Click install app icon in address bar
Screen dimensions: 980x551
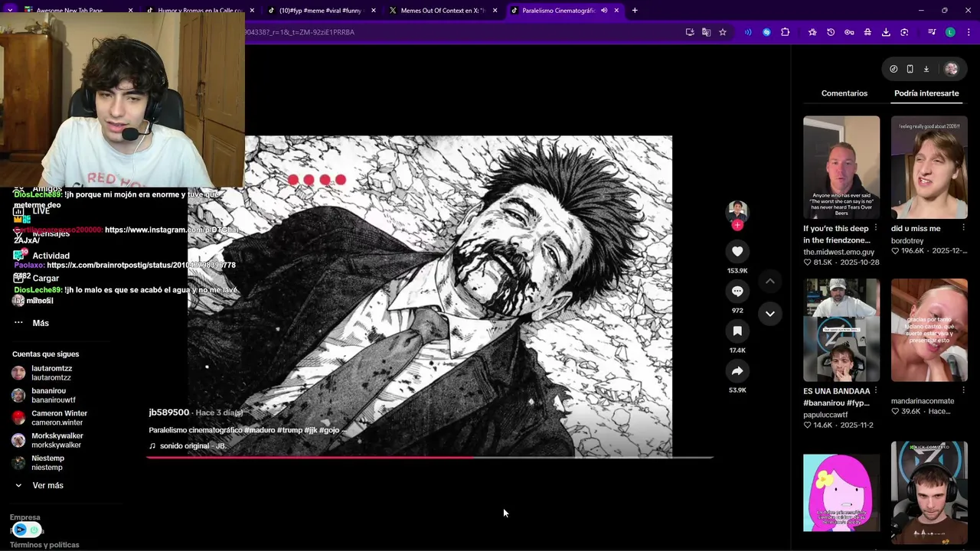(690, 32)
